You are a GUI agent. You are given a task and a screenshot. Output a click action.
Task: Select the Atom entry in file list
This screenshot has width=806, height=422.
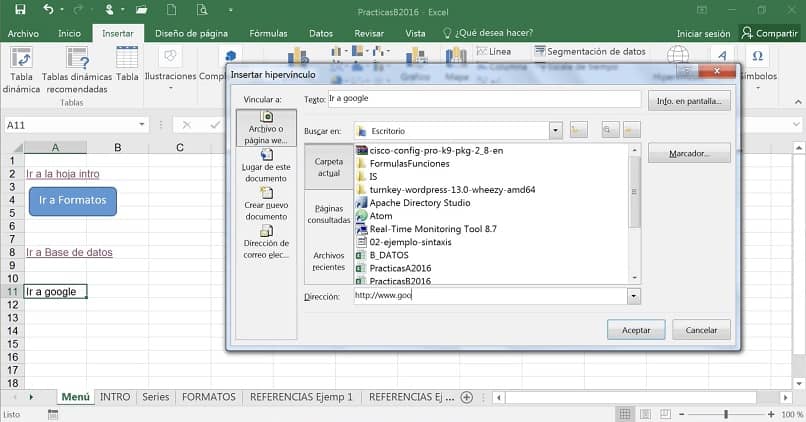click(380, 216)
